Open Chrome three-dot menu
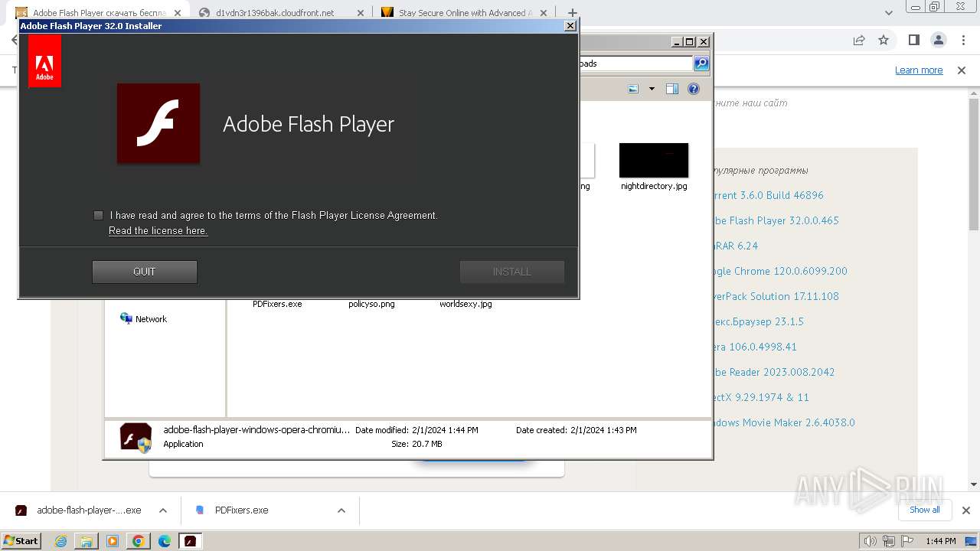Viewport: 980px width, 551px height. [962, 40]
